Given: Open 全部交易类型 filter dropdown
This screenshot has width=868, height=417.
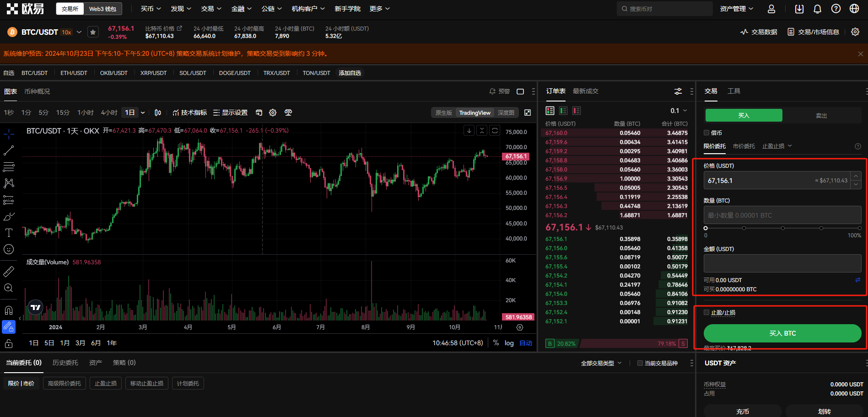Looking at the screenshot, I should (x=601, y=363).
